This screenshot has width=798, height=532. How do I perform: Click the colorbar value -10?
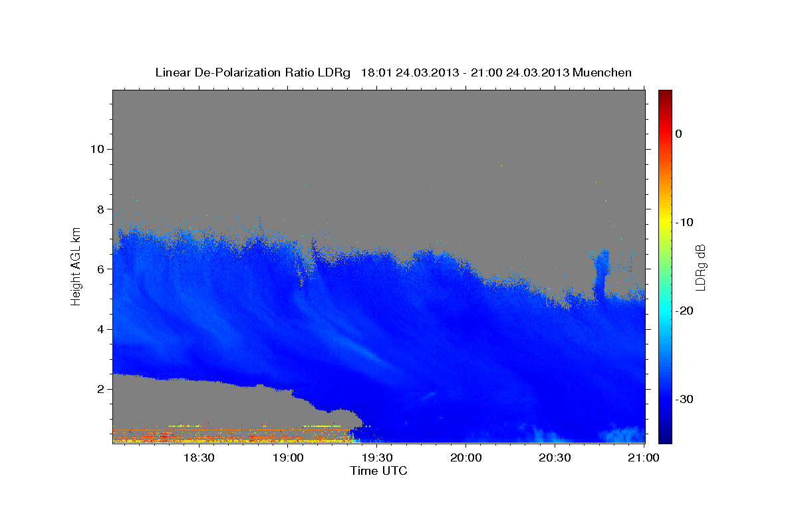(684, 222)
